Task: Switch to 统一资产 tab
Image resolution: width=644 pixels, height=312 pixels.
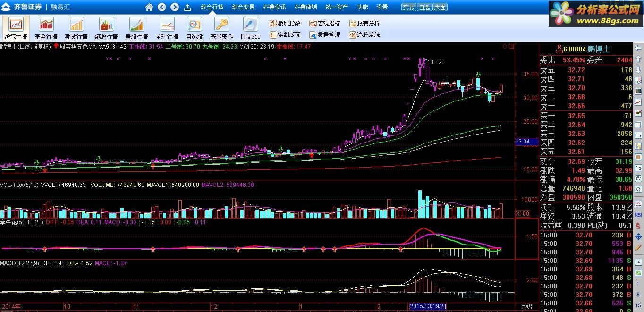Action: pos(337,7)
